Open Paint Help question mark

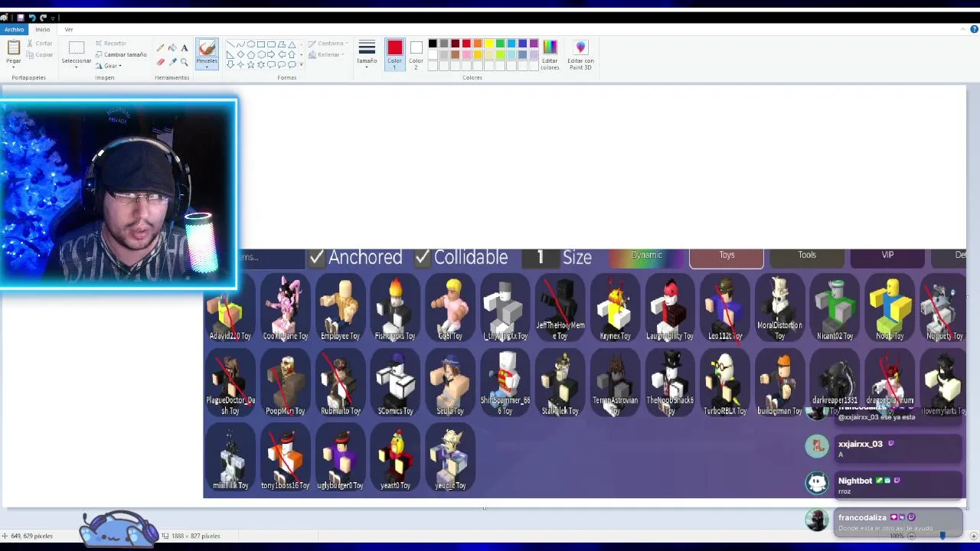974,29
